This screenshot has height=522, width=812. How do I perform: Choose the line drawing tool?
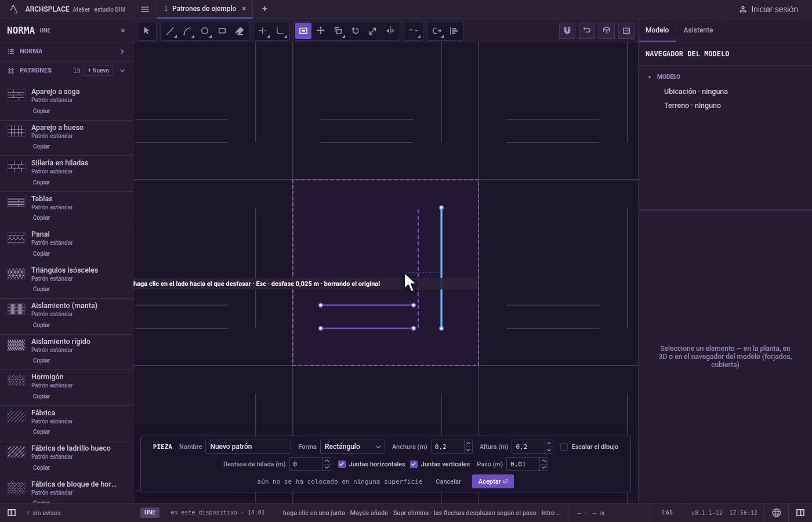pos(170,31)
